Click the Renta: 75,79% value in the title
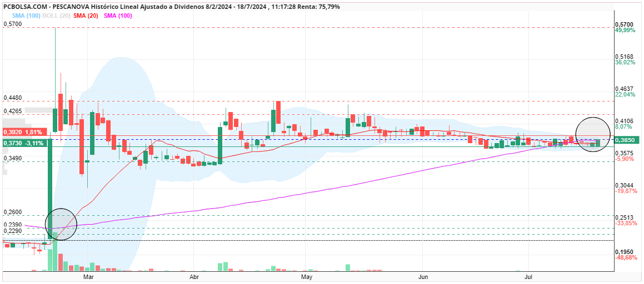Viewport: 644px width, 284px height. (x=322, y=7)
